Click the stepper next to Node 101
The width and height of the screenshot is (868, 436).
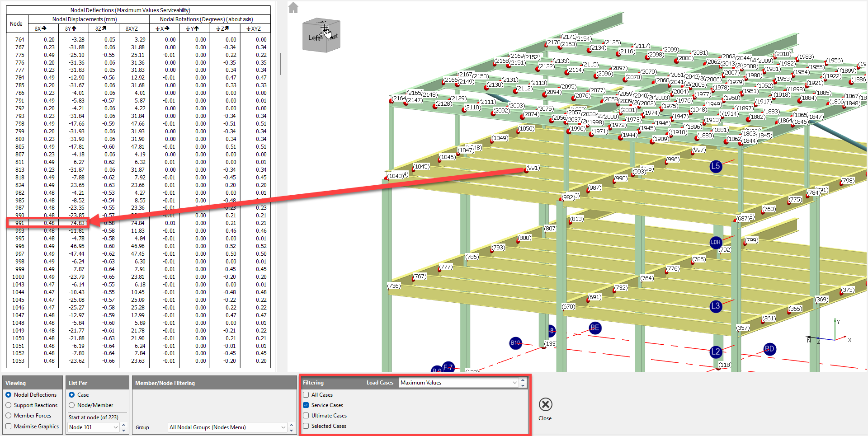[123, 427]
